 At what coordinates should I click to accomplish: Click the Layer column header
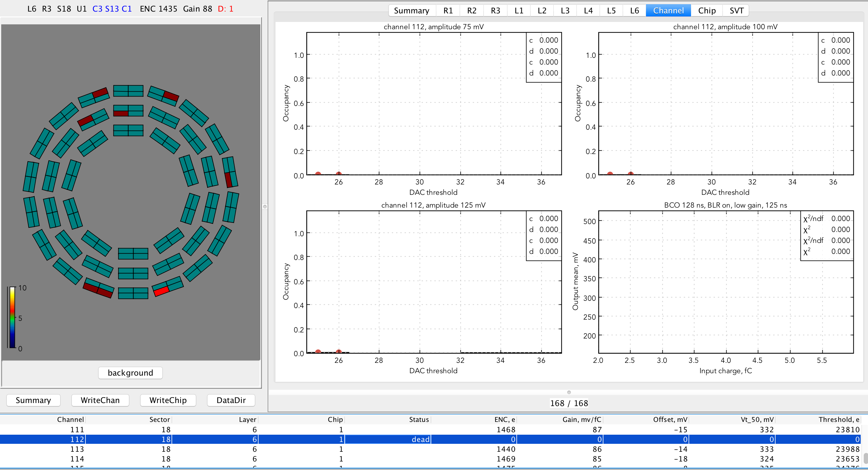pos(215,419)
